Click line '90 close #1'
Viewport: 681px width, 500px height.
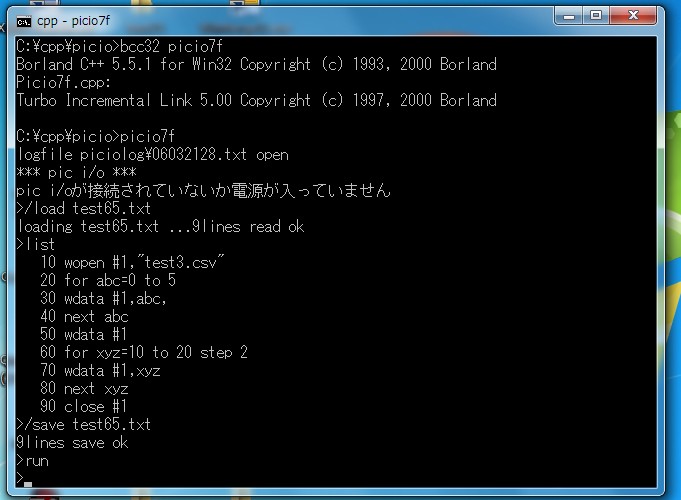83,407
